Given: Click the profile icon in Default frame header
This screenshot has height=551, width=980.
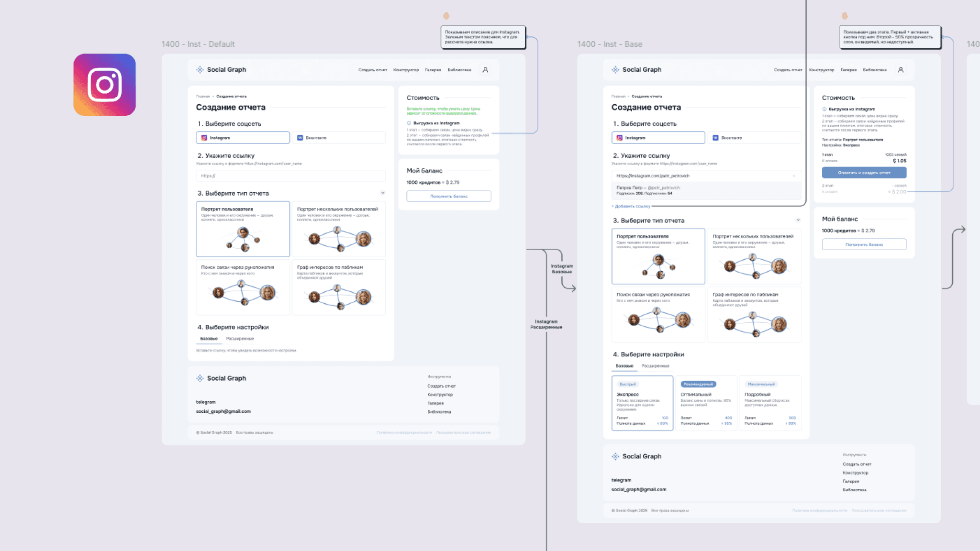Looking at the screenshot, I should click(x=485, y=70).
